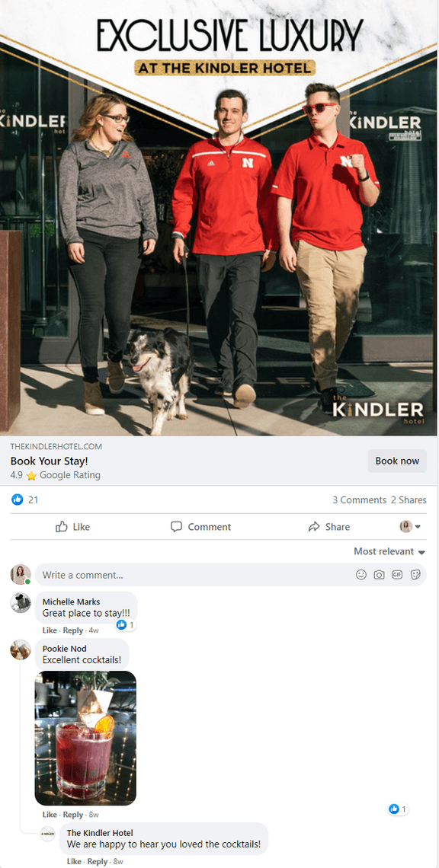439x868 pixels.
Task: Open the 3 Comments link
Action: (359, 500)
